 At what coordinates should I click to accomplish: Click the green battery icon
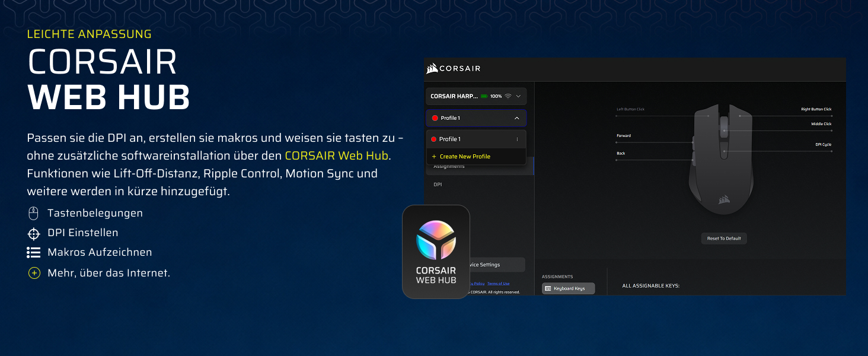484,96
